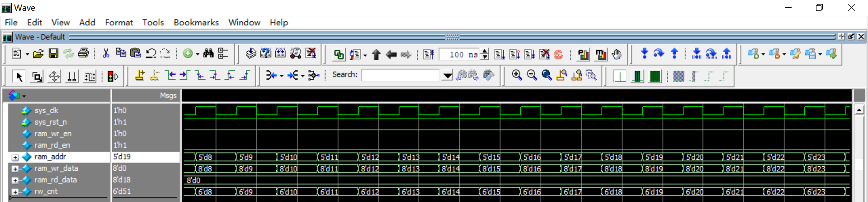The height and width of the screenshot is (202, 868).
Task: Open the Format menu
Action: [x=119, y=22]
